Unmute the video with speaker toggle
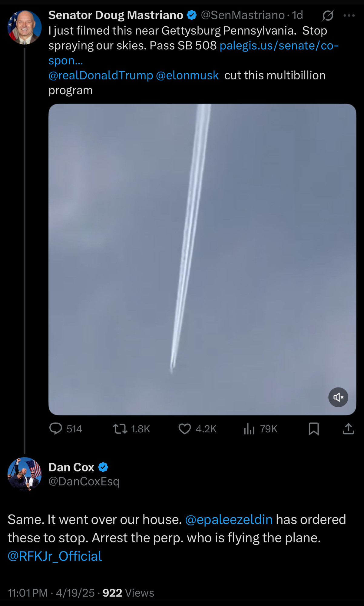364x606 pixels. point(338,397)
